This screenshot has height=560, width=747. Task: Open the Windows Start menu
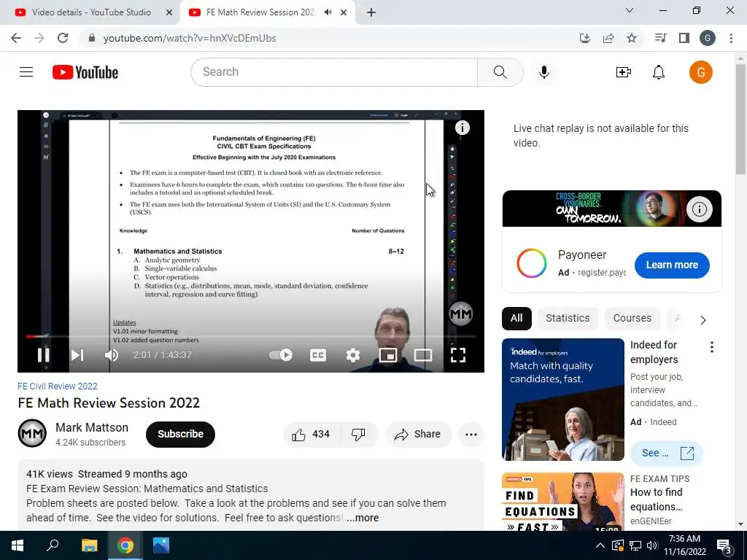click(18, 545)
